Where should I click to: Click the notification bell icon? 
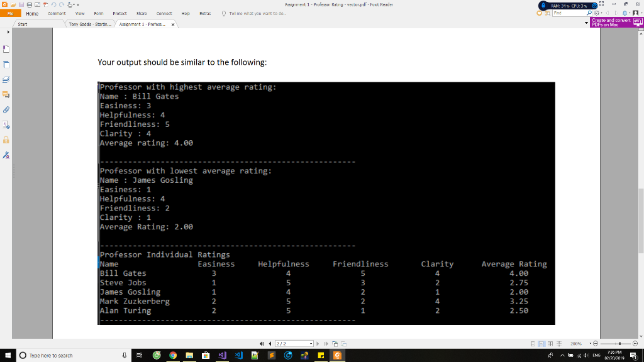click(625, 13)
